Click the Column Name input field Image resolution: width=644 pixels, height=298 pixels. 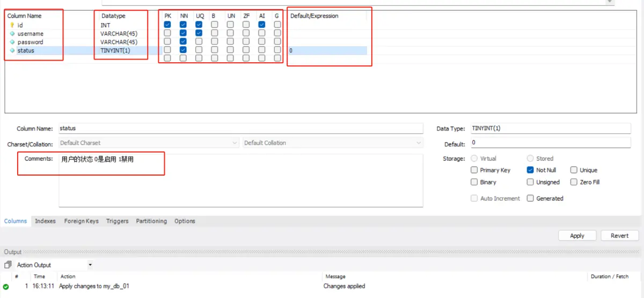tap(240, 128)
